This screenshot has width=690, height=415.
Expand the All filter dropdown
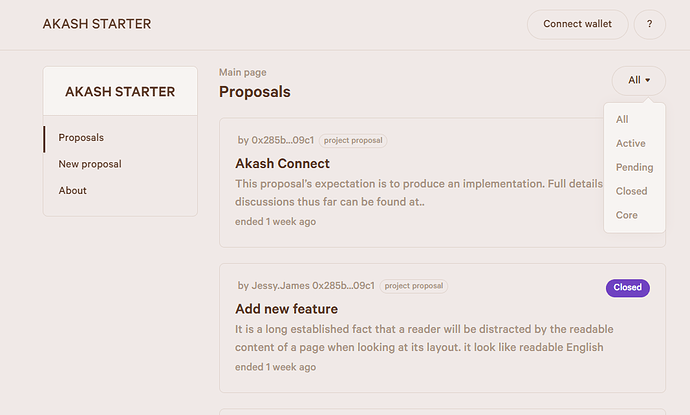point(638,80)
